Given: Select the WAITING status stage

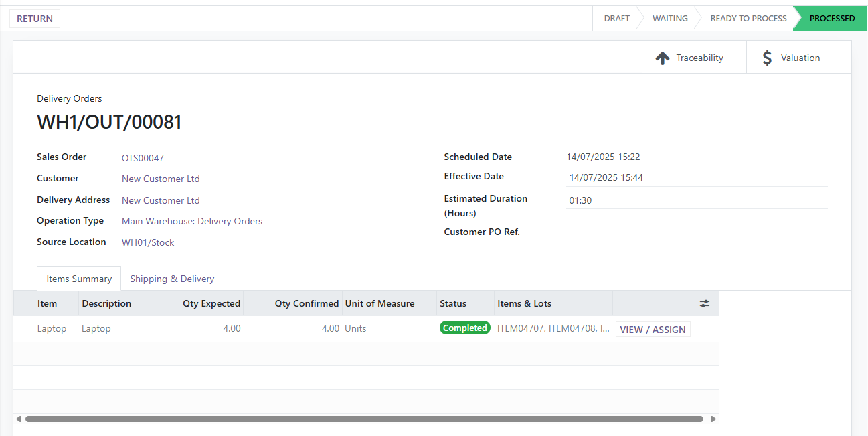Looking at the screenshot, I should [x=670, y=19].
